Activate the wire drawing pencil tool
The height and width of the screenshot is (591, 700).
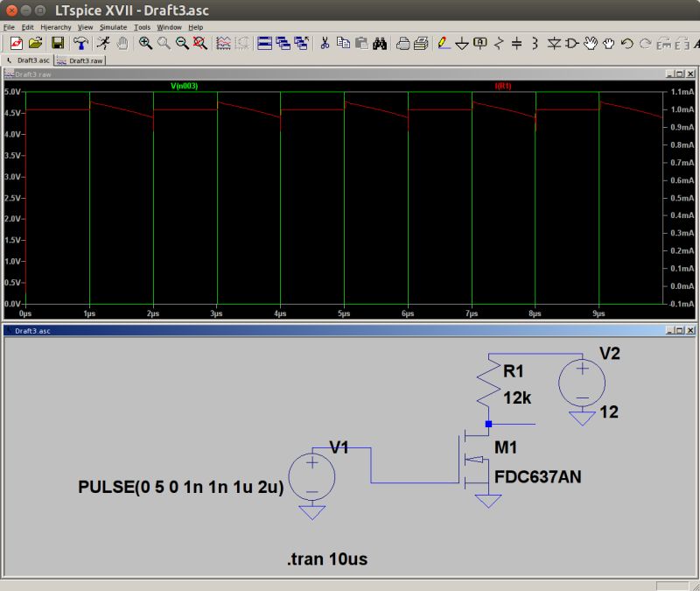click(441, 41)
